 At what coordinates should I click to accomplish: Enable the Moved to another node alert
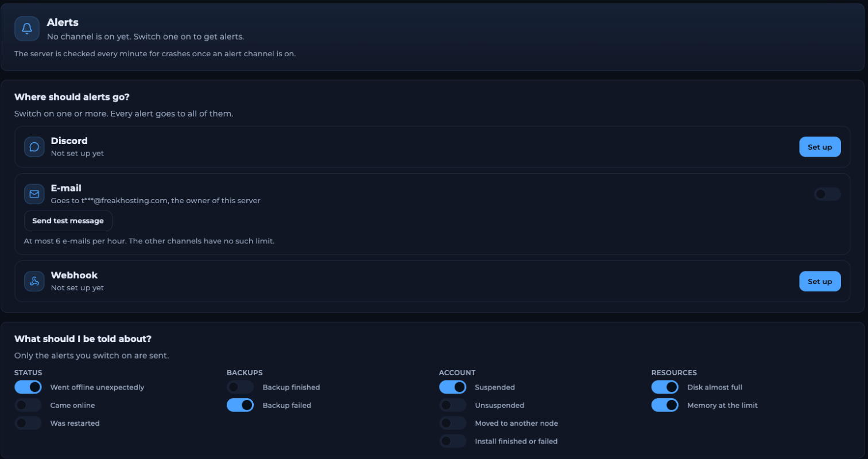click(453, 423)
